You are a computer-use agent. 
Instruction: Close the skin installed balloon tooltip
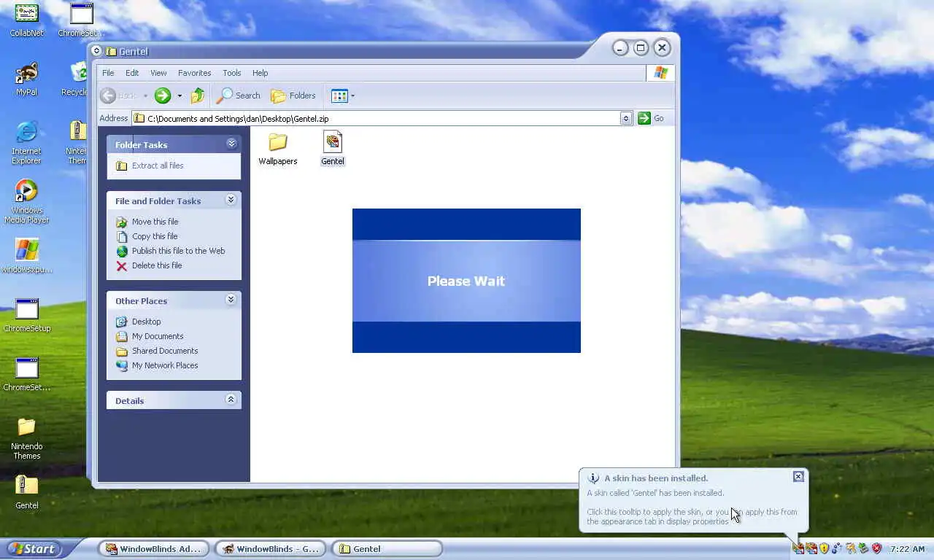pos(798,476)
